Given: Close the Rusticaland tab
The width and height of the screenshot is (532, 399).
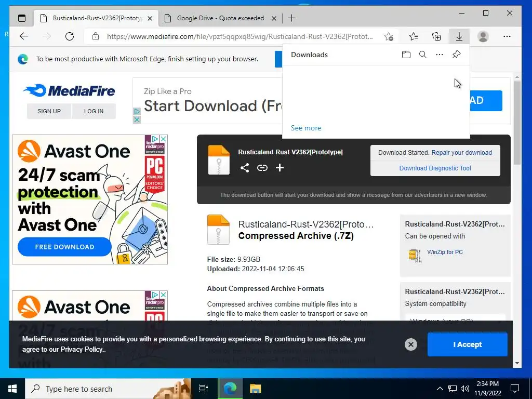Looking at the screenshot, I should (x=150, y=18).
